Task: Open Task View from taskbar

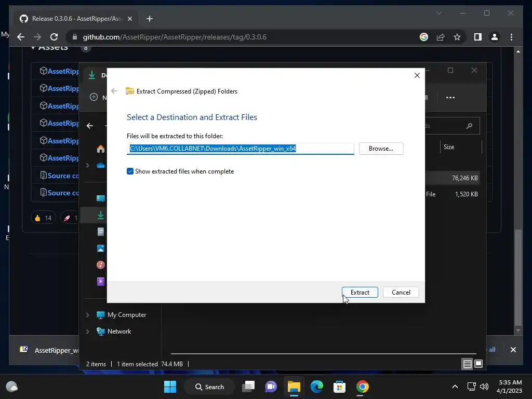Action: coord(248,387)
